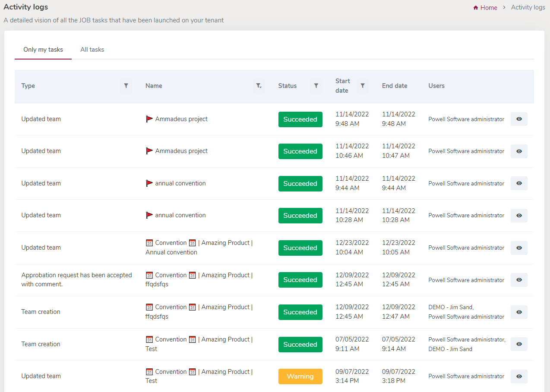Click Activity logs in the breadcrumb
The image size is (550, 392).
528,7
